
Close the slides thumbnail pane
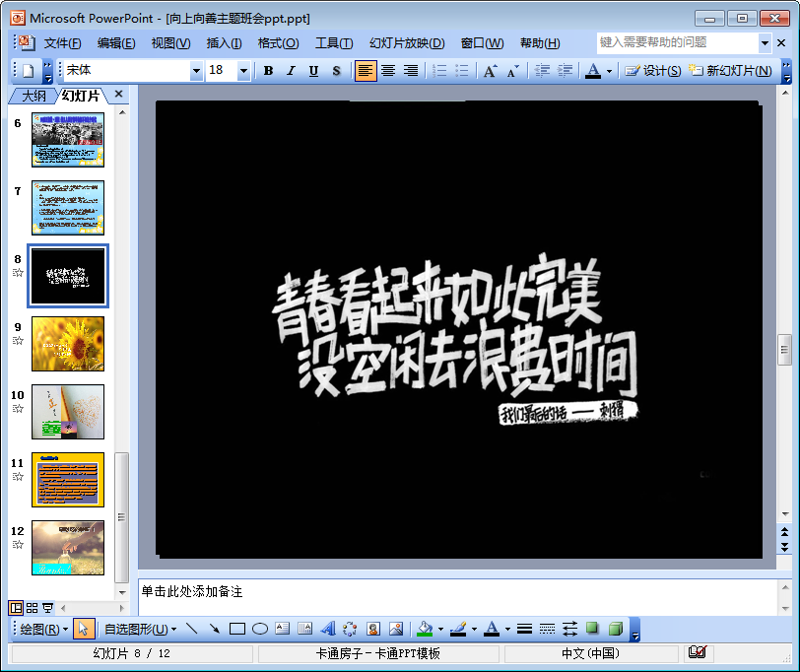pyautogui.click(x=119, y=94)
